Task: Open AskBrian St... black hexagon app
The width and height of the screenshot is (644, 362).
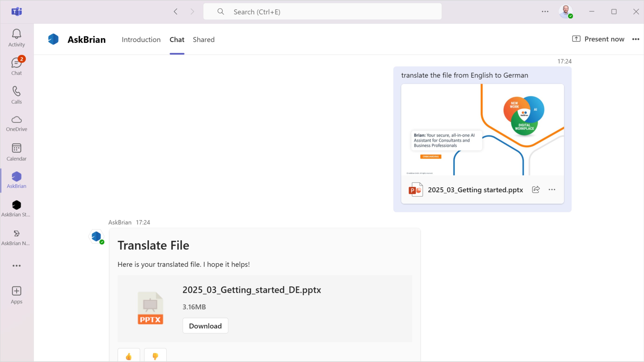Action: point(17,208)
